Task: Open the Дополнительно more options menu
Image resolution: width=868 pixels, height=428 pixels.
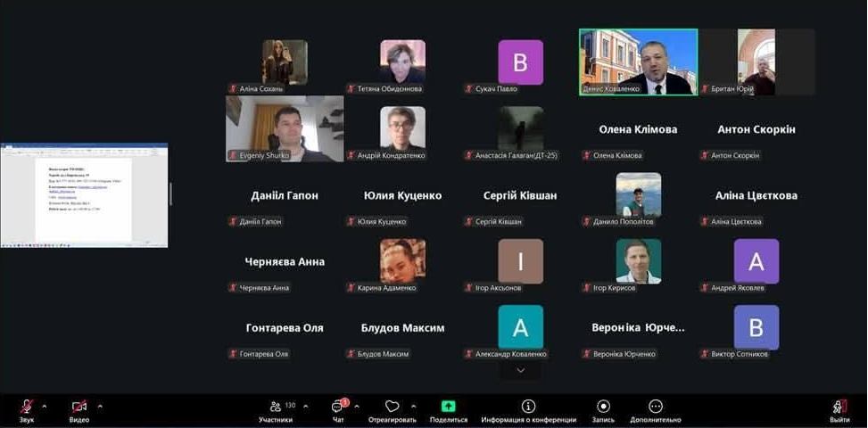Action: 655,407
